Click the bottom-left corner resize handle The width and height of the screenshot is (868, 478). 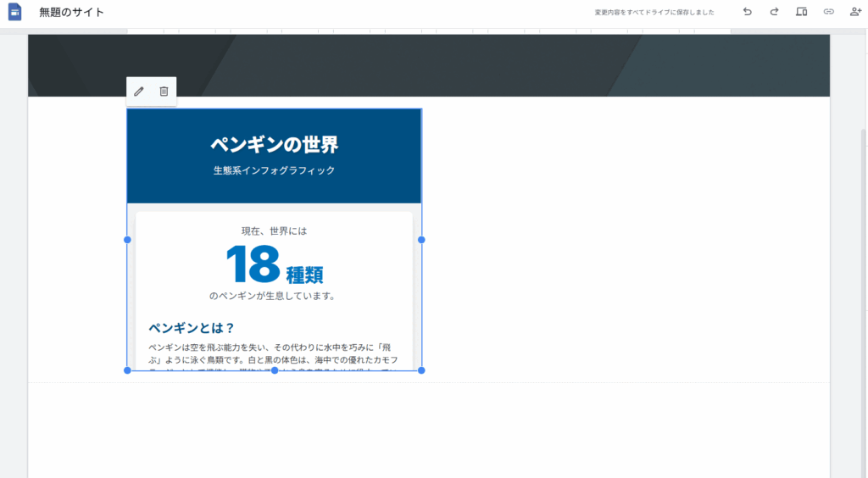click(127, 370)
